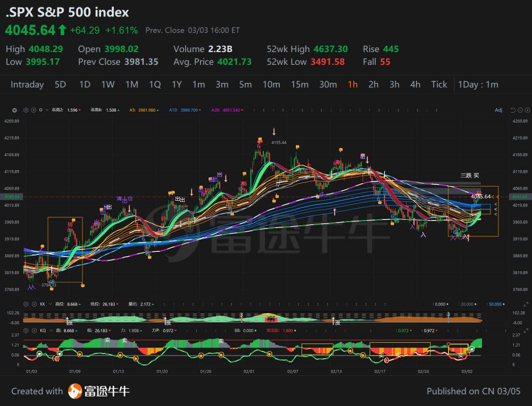This screenshot has width=532, height=406.
Task: Expand the KK indicator dropdown
Action: click(x=50, y=304)
